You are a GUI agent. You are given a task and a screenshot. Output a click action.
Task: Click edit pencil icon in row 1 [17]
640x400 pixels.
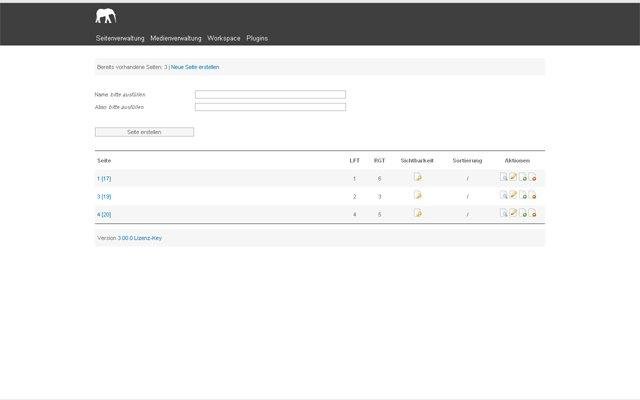point(513,177)
